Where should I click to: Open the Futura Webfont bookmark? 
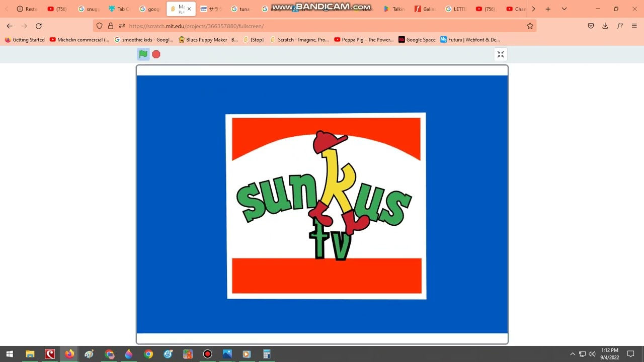tap(470, 40)
